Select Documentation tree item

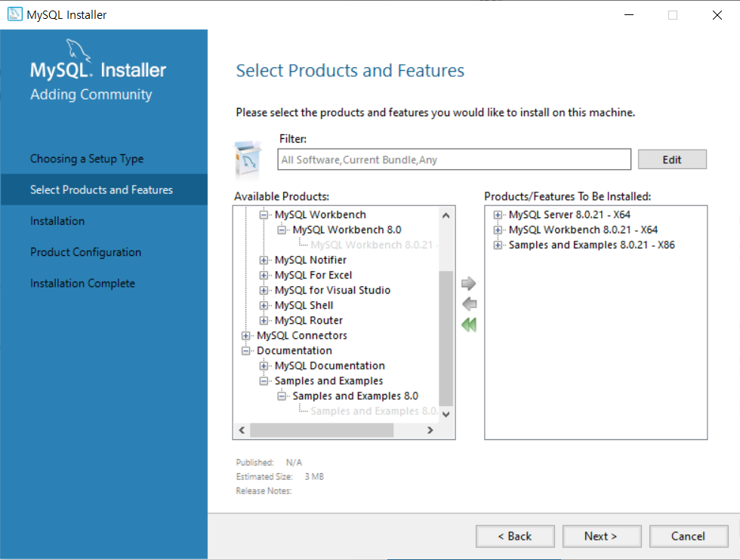tap(294, 350)
